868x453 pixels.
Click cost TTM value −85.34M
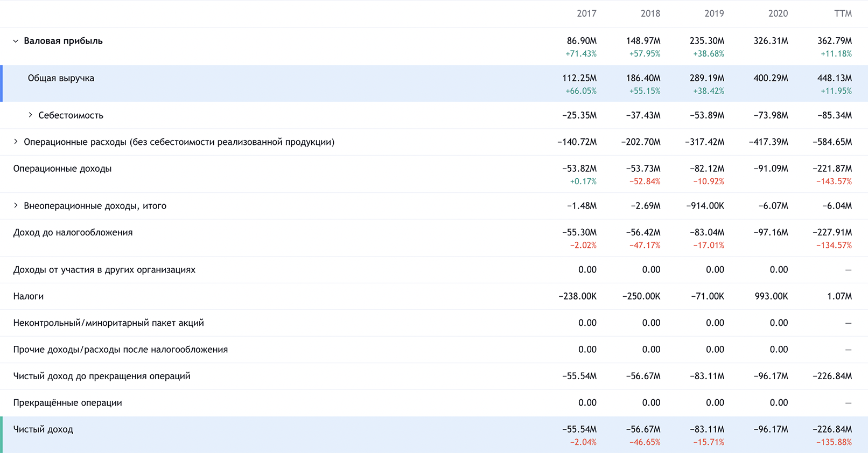pos(835,115)
